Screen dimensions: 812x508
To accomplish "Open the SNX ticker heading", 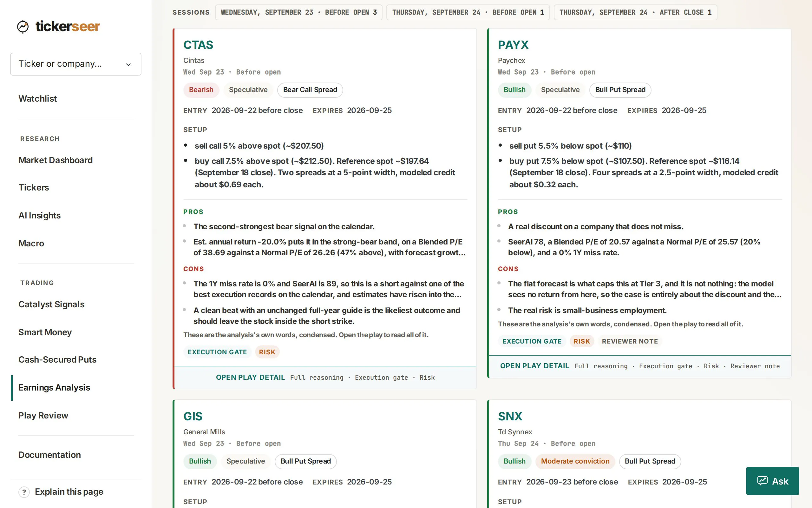I will (x=510, y=416).
